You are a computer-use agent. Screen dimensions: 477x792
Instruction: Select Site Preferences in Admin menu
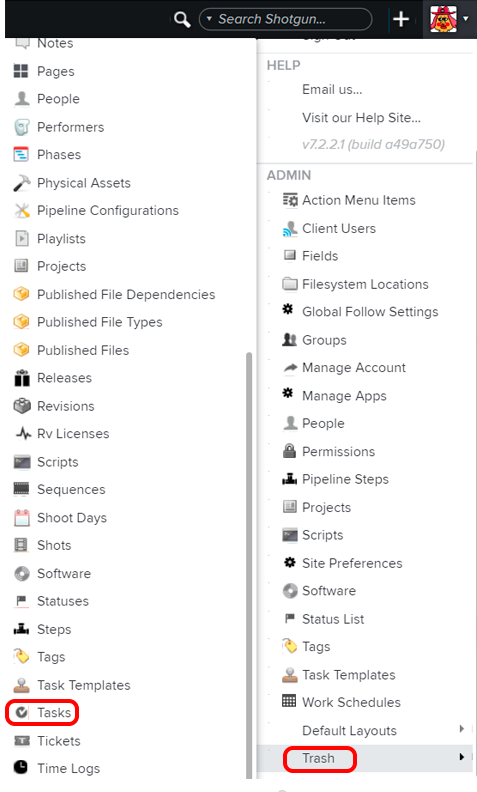(x=352, y=563)
